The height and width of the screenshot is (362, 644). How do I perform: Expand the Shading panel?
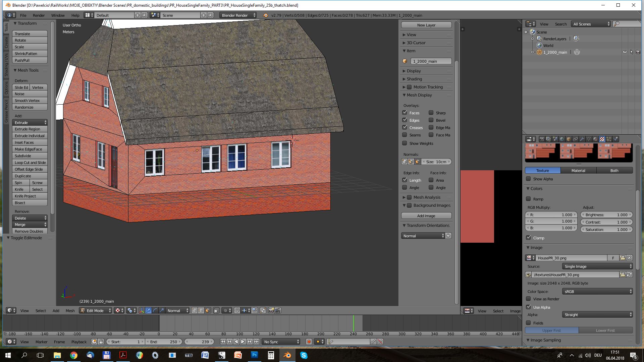414,79
